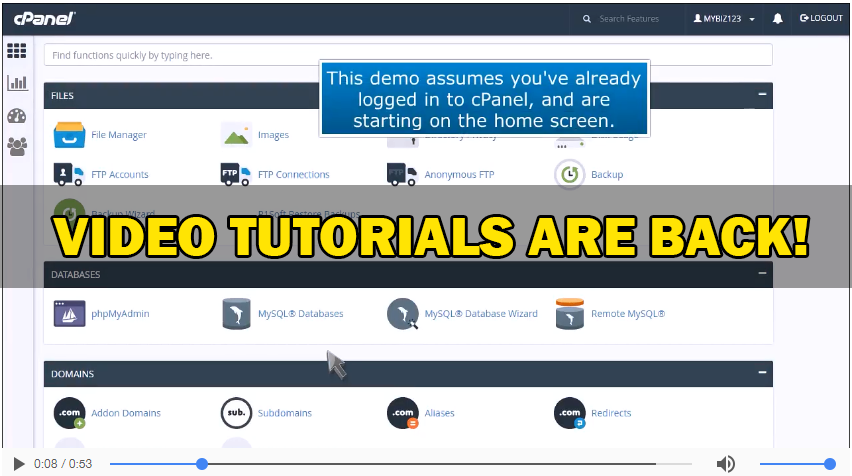Open FTP Accounts truck icon

coord(68,174)
